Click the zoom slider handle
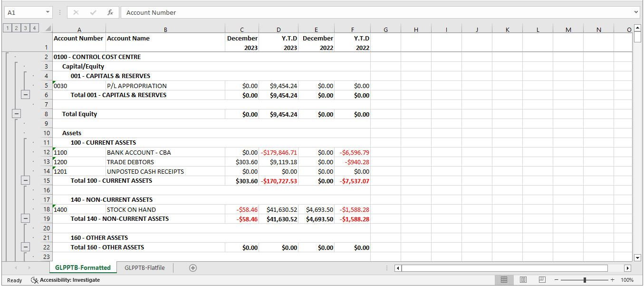This screenshot has width=644, height=287. 585,280
